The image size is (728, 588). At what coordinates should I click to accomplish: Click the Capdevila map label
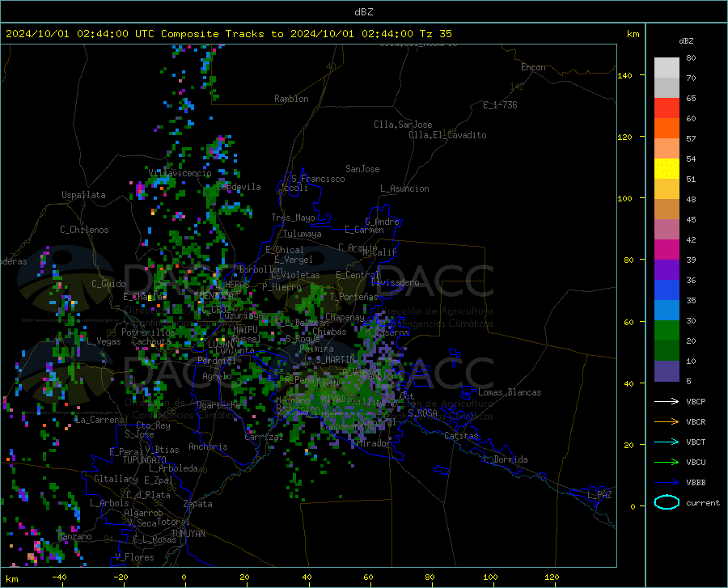[x=239, y=187]
